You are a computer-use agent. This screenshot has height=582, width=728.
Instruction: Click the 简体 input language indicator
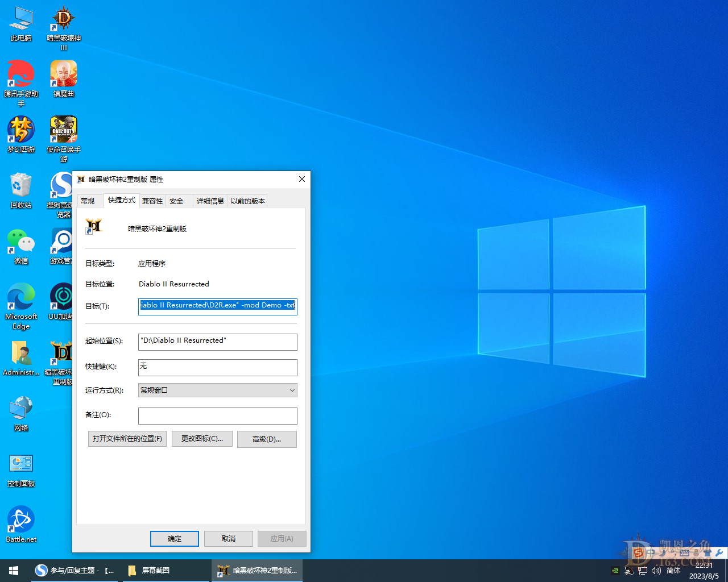coord(673,571)
